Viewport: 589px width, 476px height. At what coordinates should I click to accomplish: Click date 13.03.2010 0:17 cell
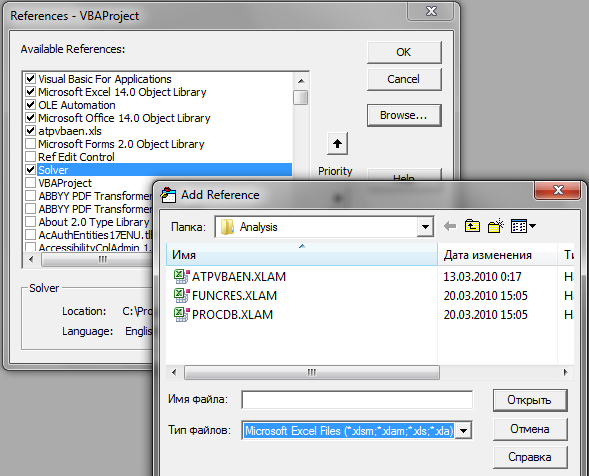click(x=482, y=277)
